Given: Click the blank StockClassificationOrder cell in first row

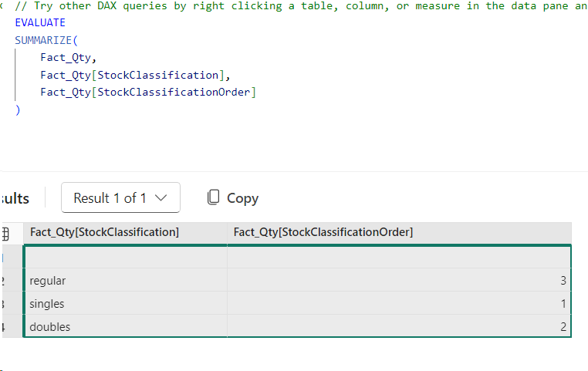Looking at the screenshot, I should [x=399, y=257].
